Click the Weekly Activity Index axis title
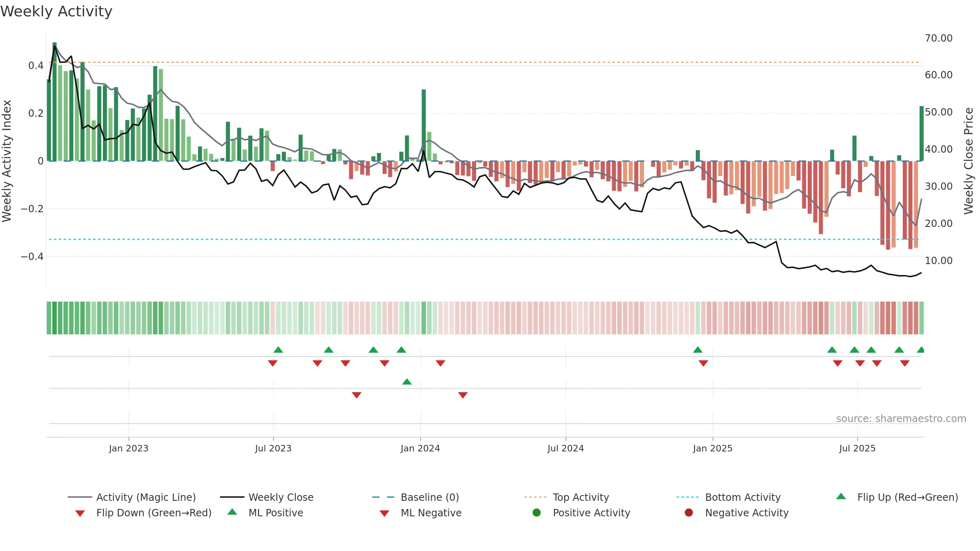The width and height of the screenshot is (980, 551). click(x=7, y=161)
